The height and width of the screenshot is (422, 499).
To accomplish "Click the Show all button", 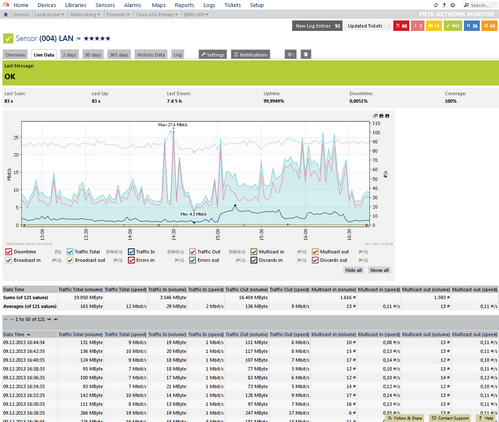I will click(x=379, y=270).
